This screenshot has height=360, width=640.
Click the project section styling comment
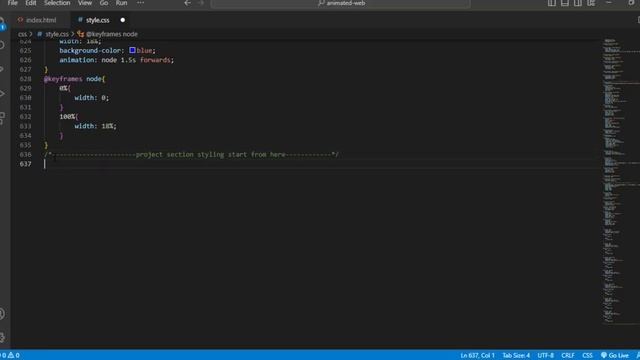[x=191, y=155]
